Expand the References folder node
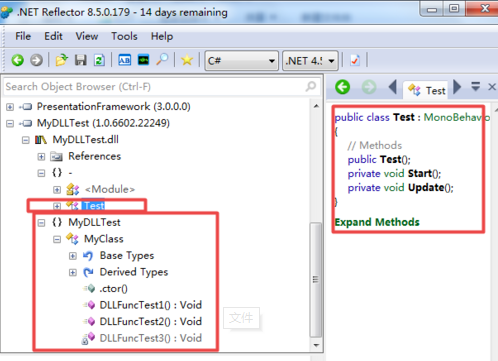 pos(41,157)
